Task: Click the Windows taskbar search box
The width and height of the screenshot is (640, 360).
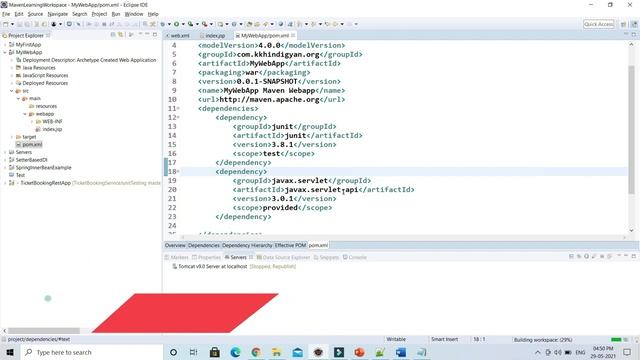Action: [x=91, y=352]
